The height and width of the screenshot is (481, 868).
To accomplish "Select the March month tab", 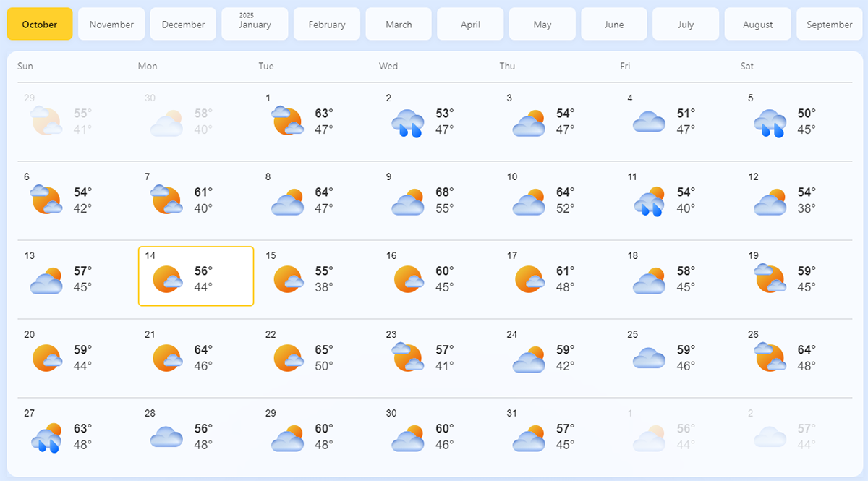I will click(x=399, y=24).
